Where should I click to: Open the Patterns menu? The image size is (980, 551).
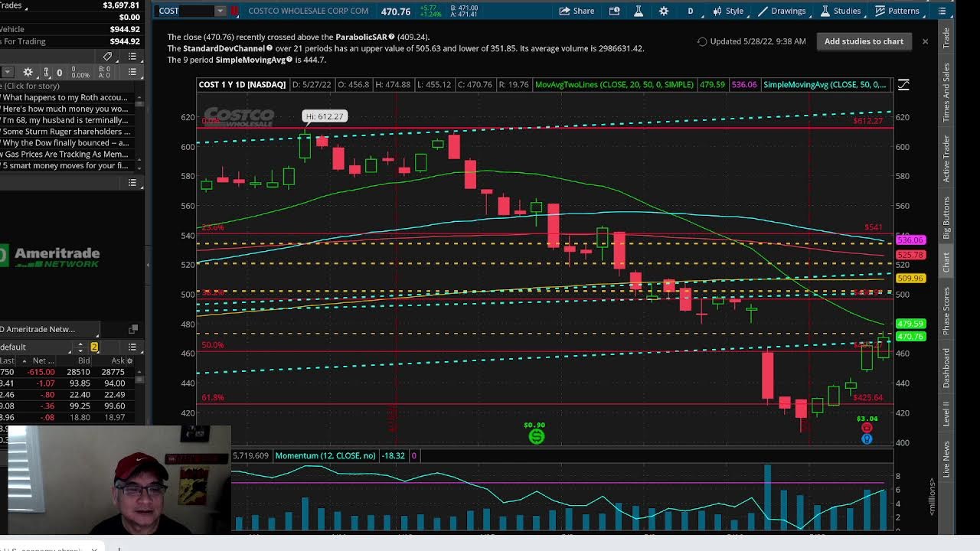(x=897, y=11)
